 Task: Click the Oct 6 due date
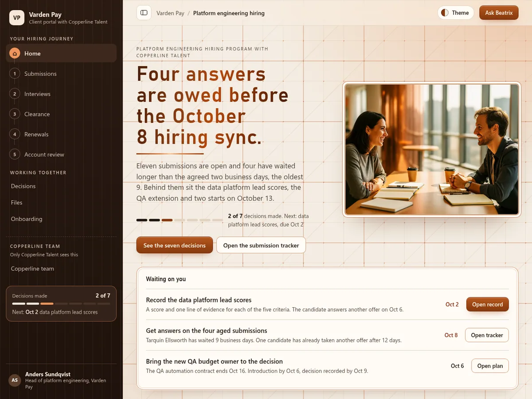coord(458,366)
